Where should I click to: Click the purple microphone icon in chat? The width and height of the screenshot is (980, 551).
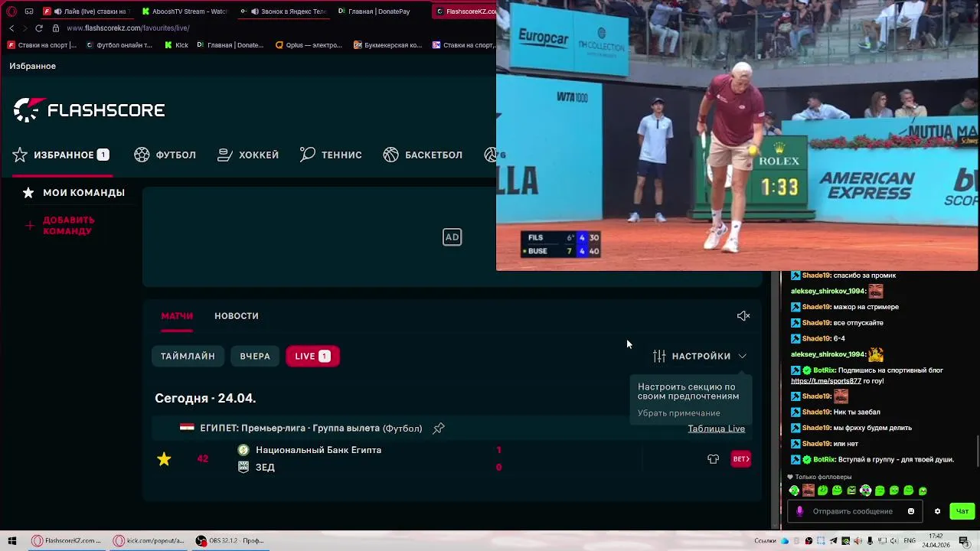pyautogui.click(x=799, y=511)
